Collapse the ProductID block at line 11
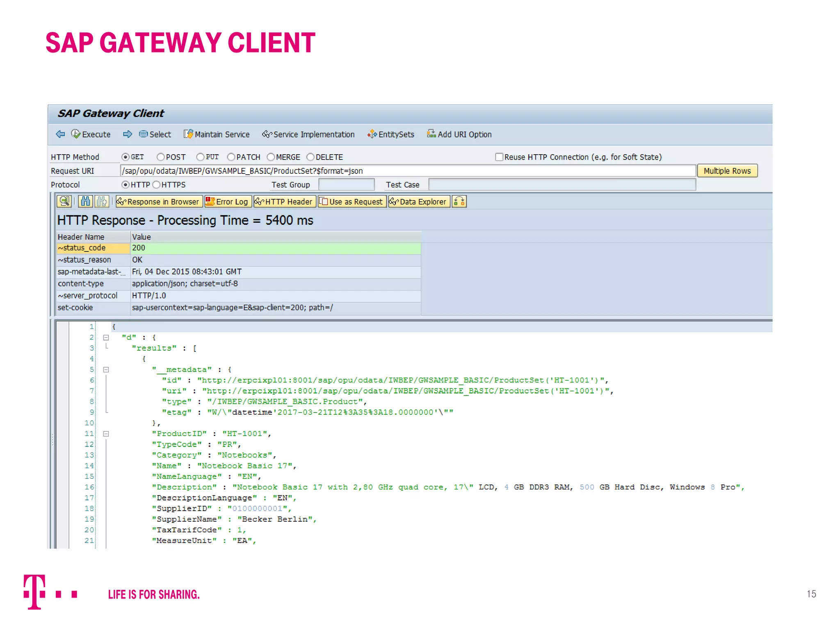This screenshot has width=840, height=630. [106, 434]
